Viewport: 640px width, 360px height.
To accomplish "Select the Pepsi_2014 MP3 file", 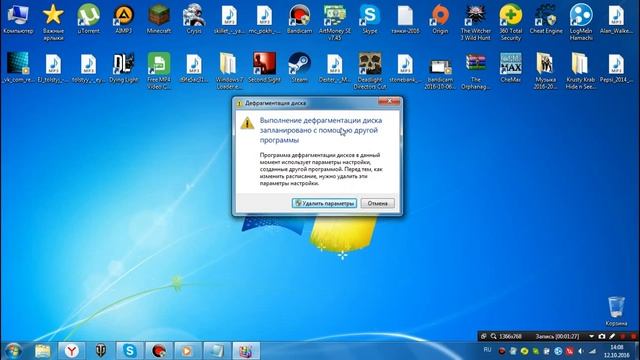I will click(x=616, y=68).
